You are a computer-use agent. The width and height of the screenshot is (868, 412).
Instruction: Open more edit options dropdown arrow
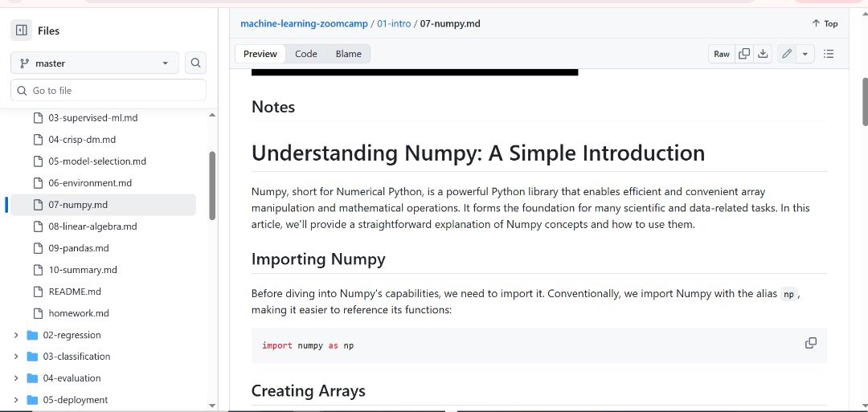pos(805,54)
